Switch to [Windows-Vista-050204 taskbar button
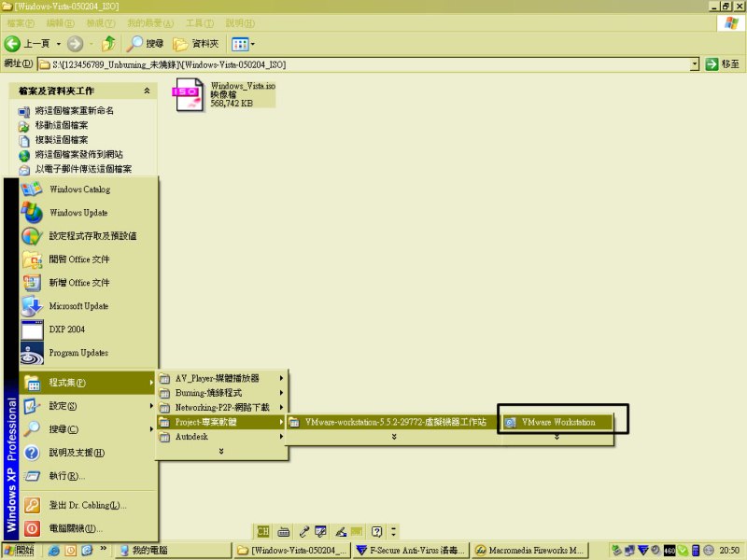 (292, 550)
